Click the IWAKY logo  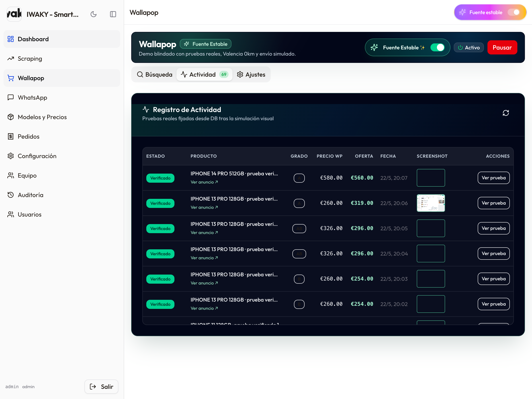[14, 14]
